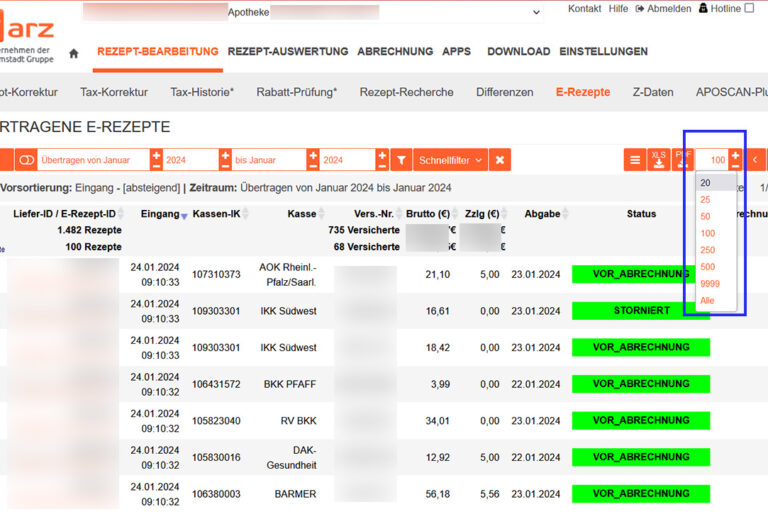
Task: Click the Abmelden link
Action: (663, 9)
